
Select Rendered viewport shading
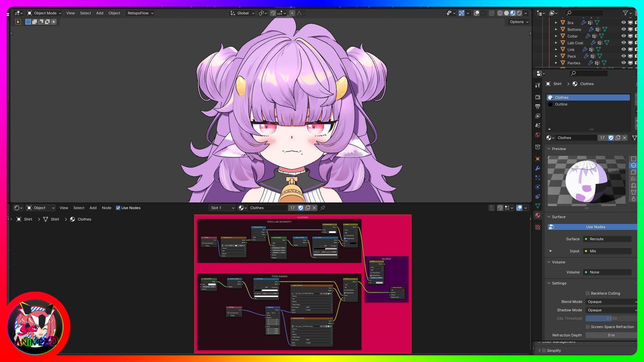tap(519, 13)
